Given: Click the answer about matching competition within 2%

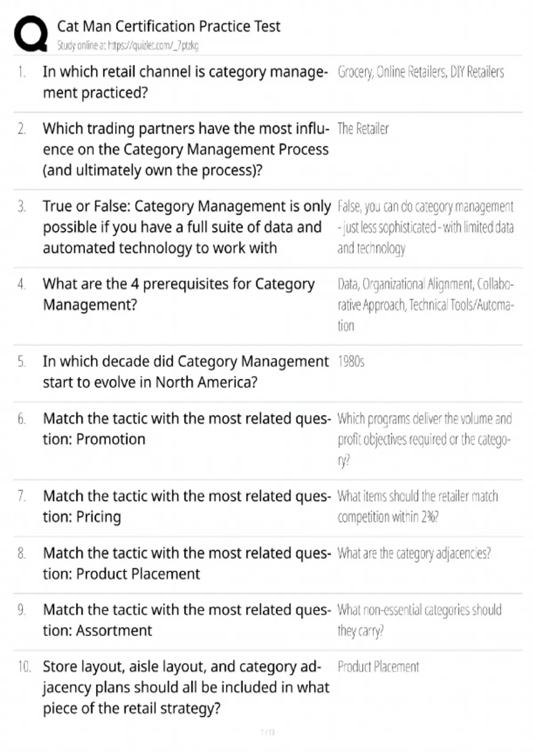Looking at the screenshot, I should (x=417, y=506).
